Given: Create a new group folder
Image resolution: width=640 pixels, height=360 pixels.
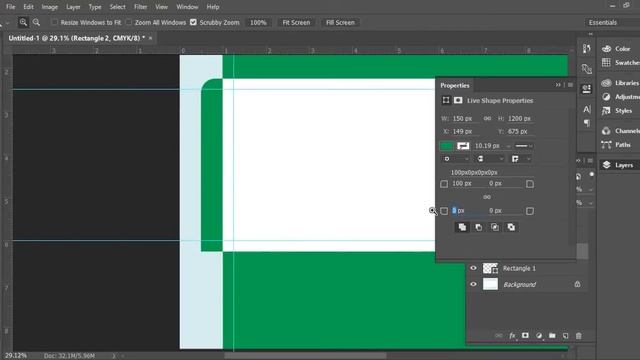Looking at the screenshot, I should point(552,336).
